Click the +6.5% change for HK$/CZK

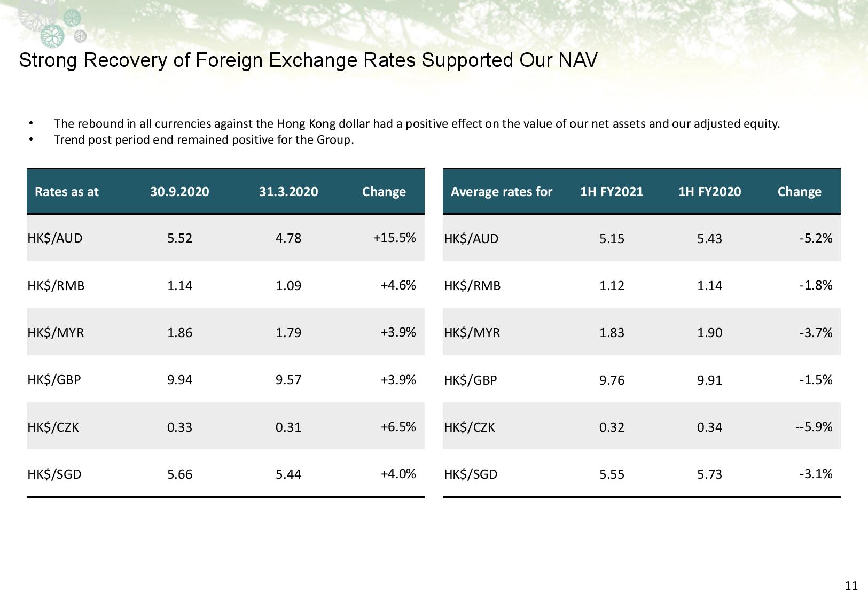[x=398, y=427]
